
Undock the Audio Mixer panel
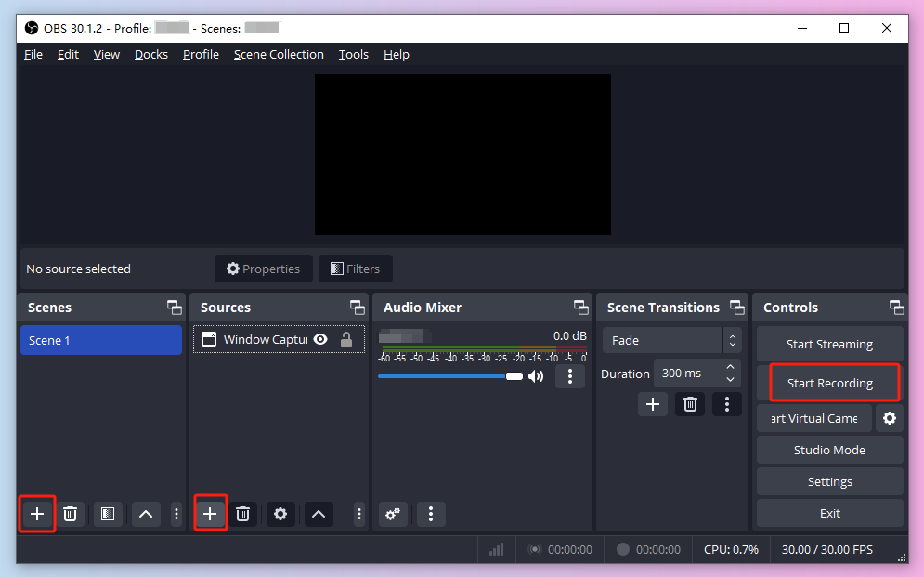(x=581, y=307)
